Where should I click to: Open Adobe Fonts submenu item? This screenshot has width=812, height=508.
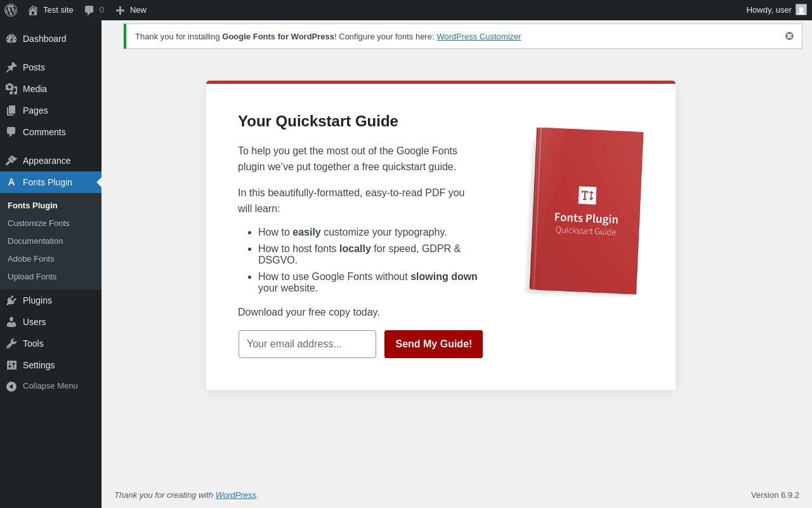click(x=31, y=259)
